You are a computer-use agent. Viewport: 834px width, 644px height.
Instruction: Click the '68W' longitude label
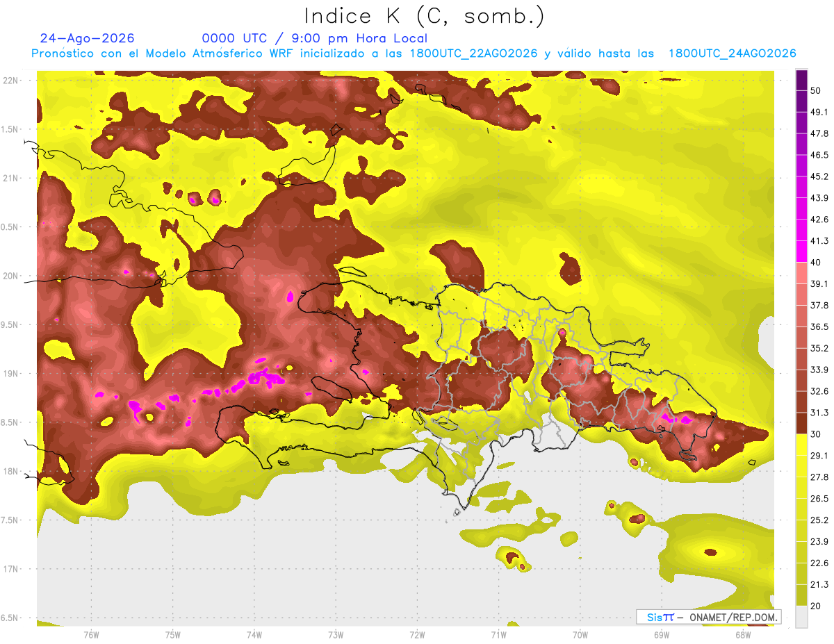coord(743,635)
